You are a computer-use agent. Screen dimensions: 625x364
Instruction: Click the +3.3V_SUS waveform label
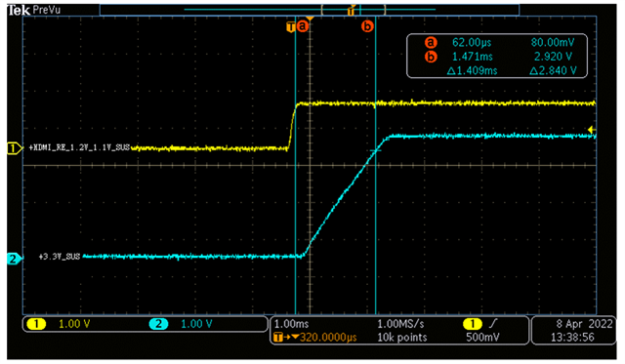click(60, 257)
